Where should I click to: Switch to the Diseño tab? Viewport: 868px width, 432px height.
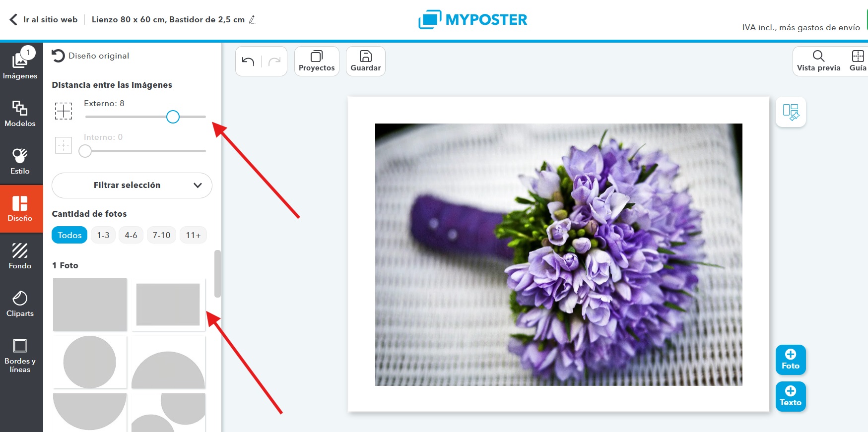[20, 208]
